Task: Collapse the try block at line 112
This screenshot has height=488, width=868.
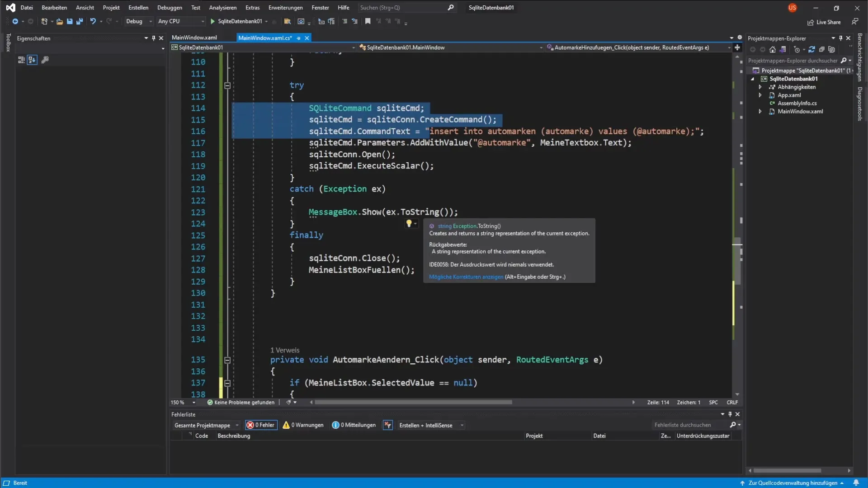Action: (x=227, y=85)
